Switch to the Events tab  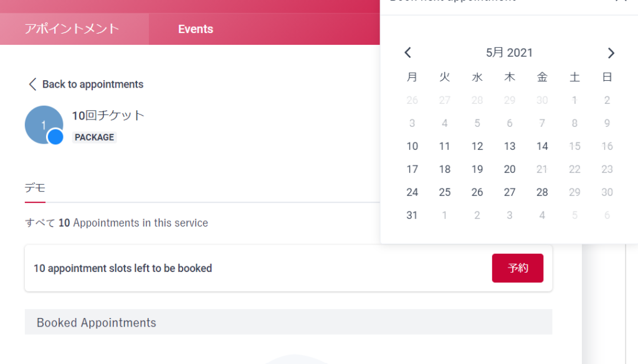click(x=196, y=29)
